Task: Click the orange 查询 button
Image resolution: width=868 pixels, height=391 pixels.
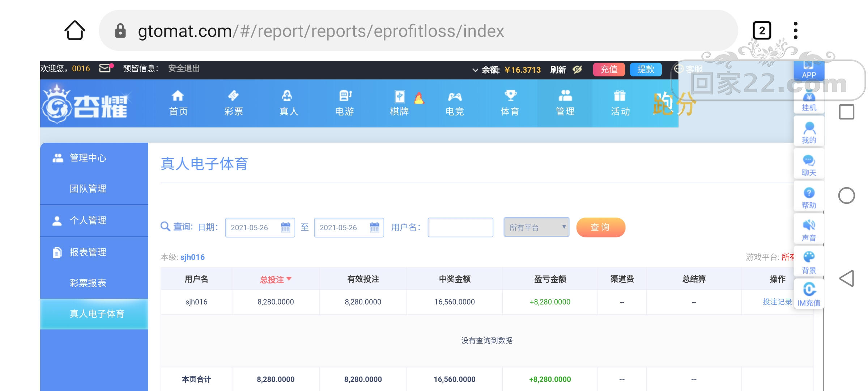Action: click(x=601, y=227)
